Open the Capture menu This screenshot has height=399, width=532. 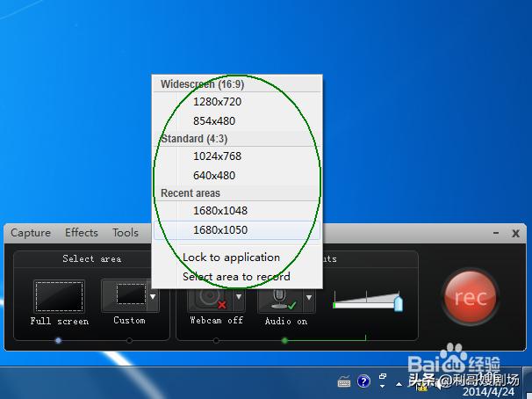click(31, 233)
